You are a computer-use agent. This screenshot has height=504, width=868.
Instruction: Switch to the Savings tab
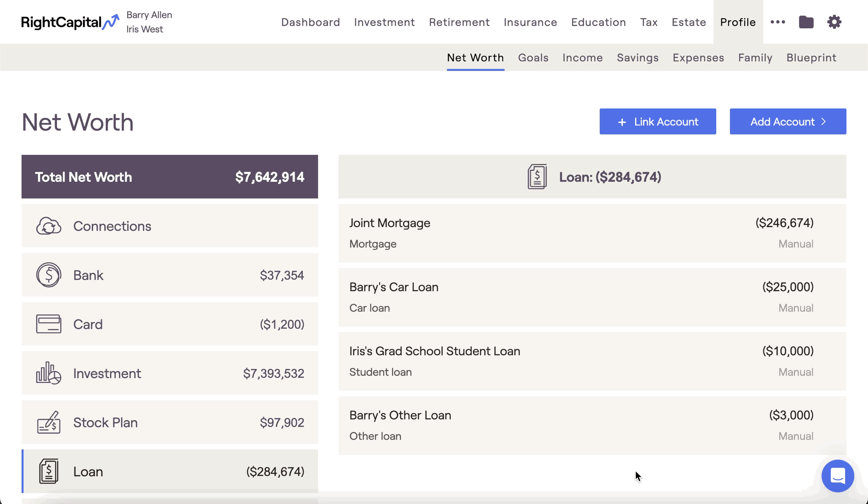click(x=638, y=58)
